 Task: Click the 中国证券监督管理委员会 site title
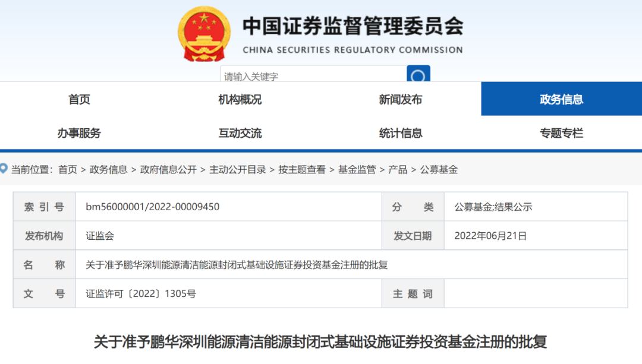pyautogui.click(x=353, y=26)
